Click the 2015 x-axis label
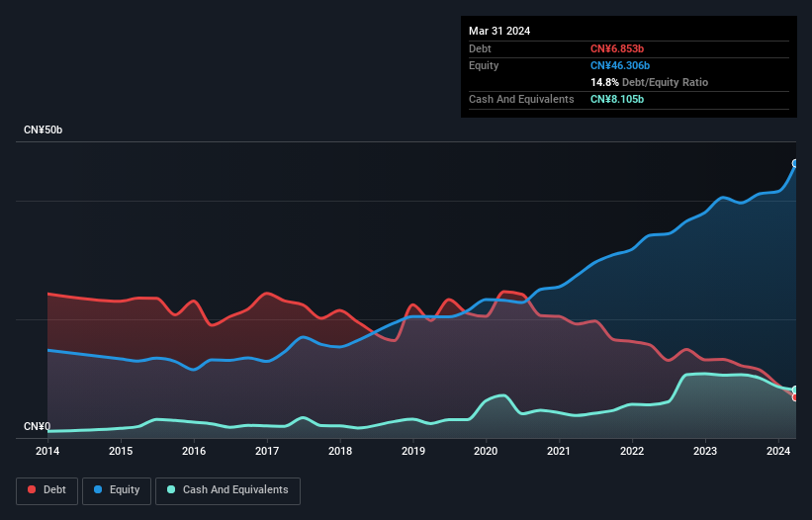 click(x=121, y=451)
